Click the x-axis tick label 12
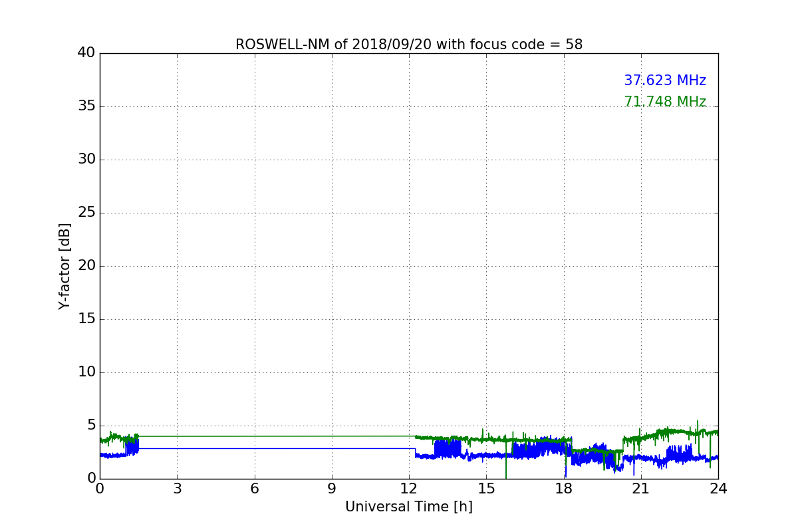This screenshot has height=532, width=798. [x=409, y=489]
